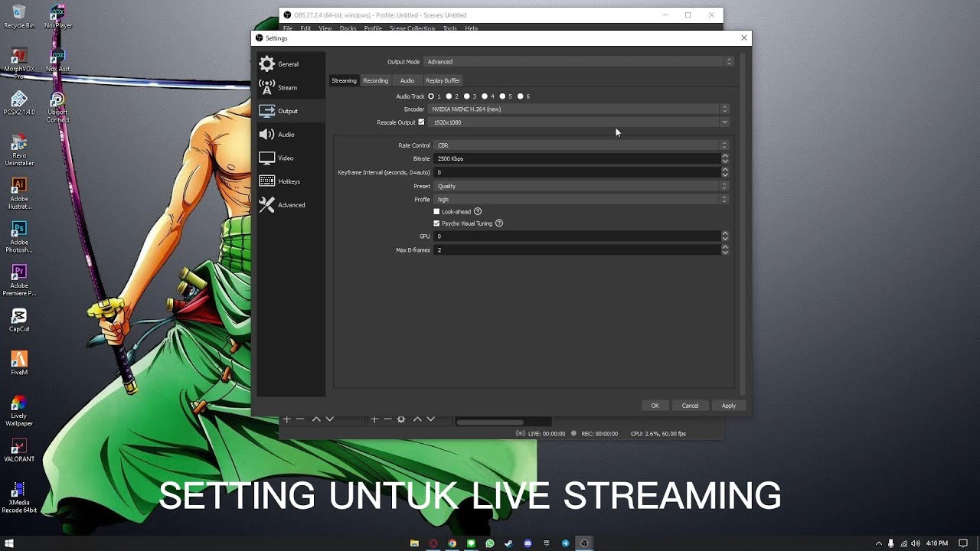The width and height of the screenshot is (980, 551).
Task: Open the FiveM desktop icon
Action: [x=19, y=364]
